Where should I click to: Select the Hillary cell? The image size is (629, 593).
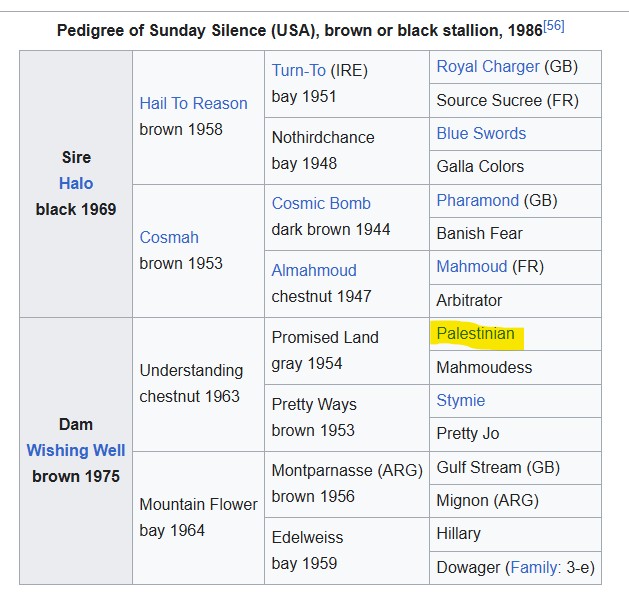pyautogui.click(x=515, y=534)
